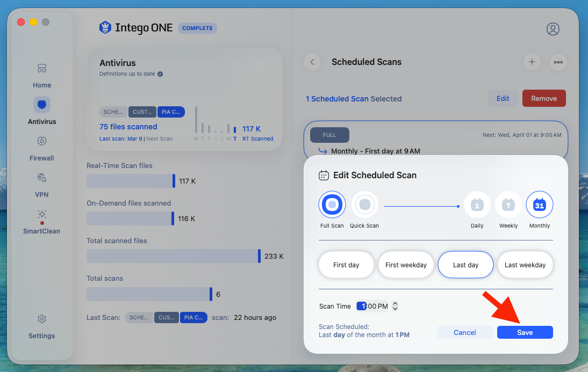Click the On-Demand files scanned bar

point(130,218)
